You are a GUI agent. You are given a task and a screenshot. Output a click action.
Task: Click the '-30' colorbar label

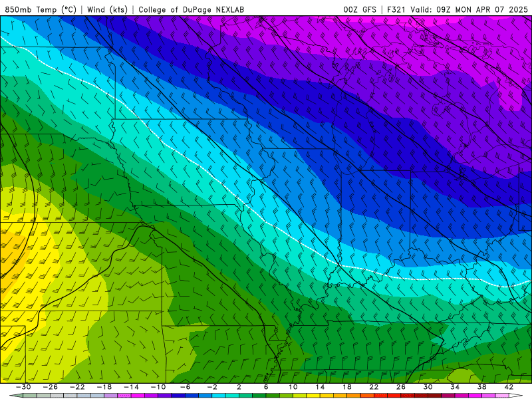(x=23, y=387)
